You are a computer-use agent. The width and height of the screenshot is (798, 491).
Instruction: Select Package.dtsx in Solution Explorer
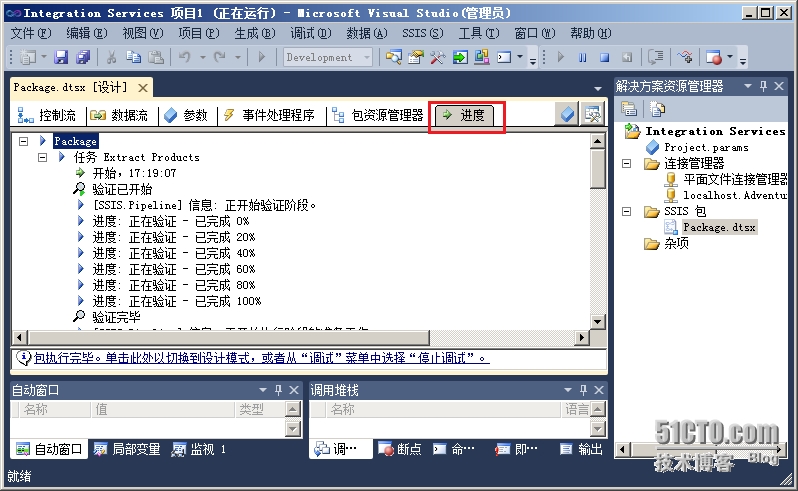point(719,227)
